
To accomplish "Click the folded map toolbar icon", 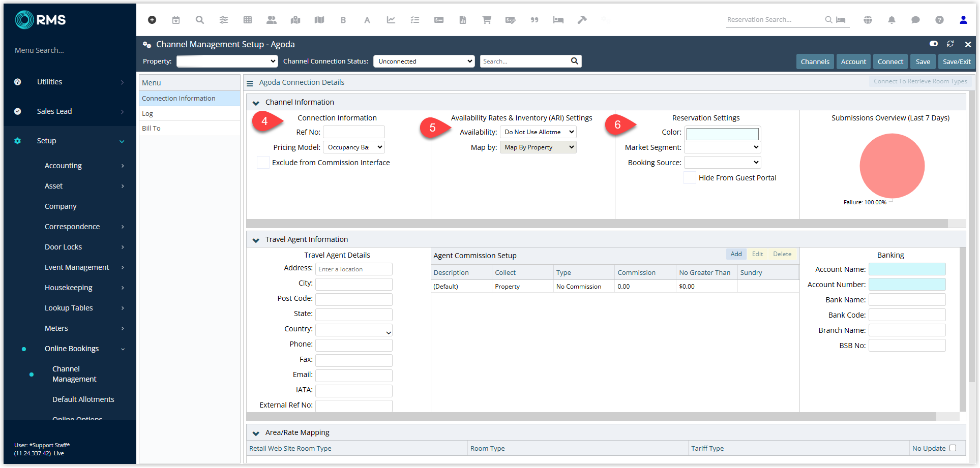I will 319,20.
